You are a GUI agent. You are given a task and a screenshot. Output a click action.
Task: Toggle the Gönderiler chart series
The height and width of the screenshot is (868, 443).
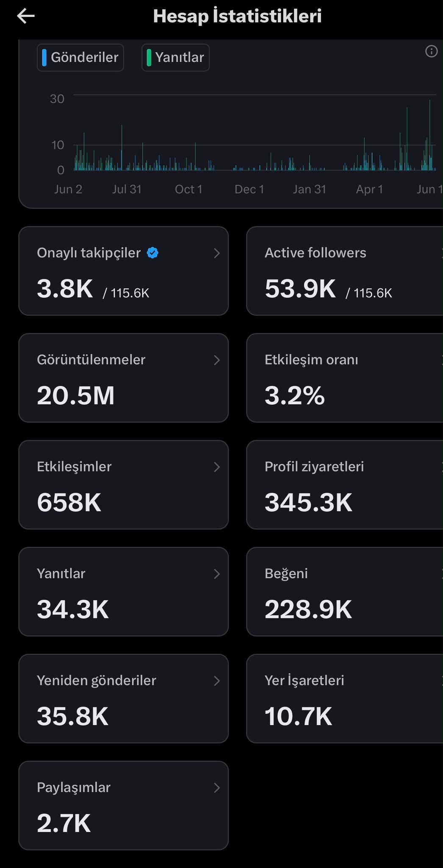[80, 57]
